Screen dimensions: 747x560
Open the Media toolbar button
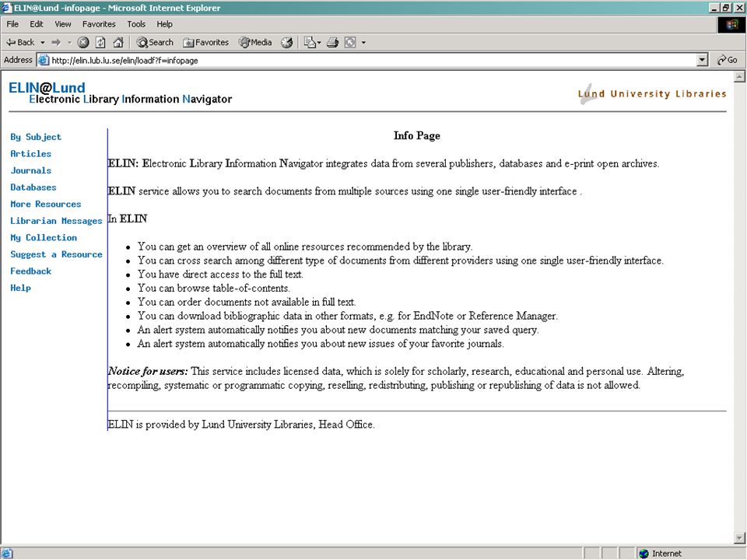[256, 42]
